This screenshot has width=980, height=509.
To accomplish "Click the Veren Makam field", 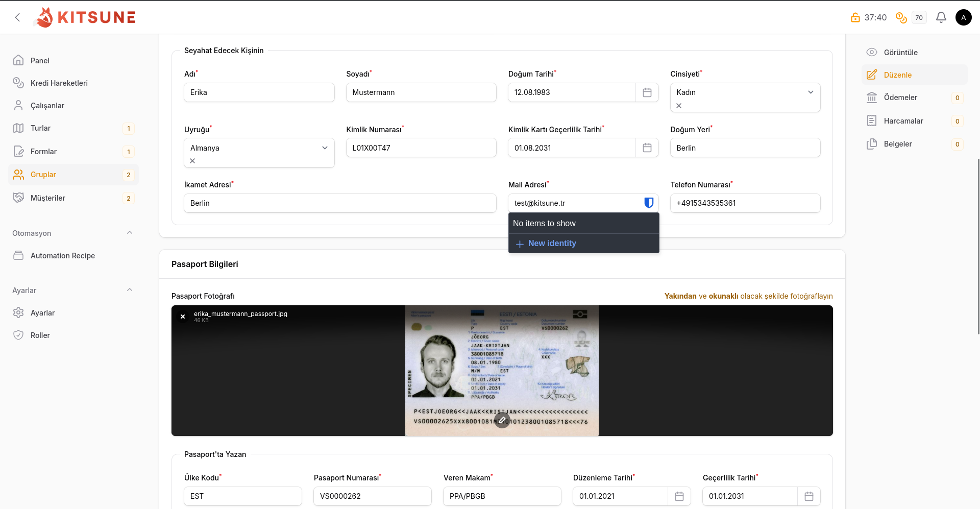I will pos(502,496).
